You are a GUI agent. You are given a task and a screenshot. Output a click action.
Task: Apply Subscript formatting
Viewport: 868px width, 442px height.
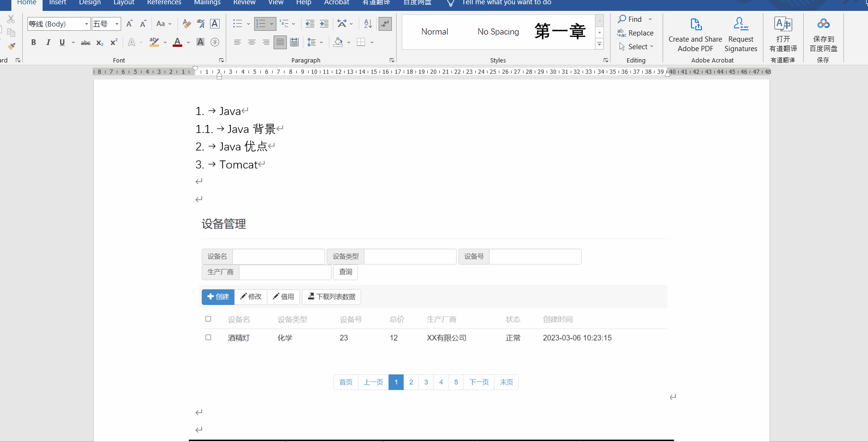click(x=99, y=43)
